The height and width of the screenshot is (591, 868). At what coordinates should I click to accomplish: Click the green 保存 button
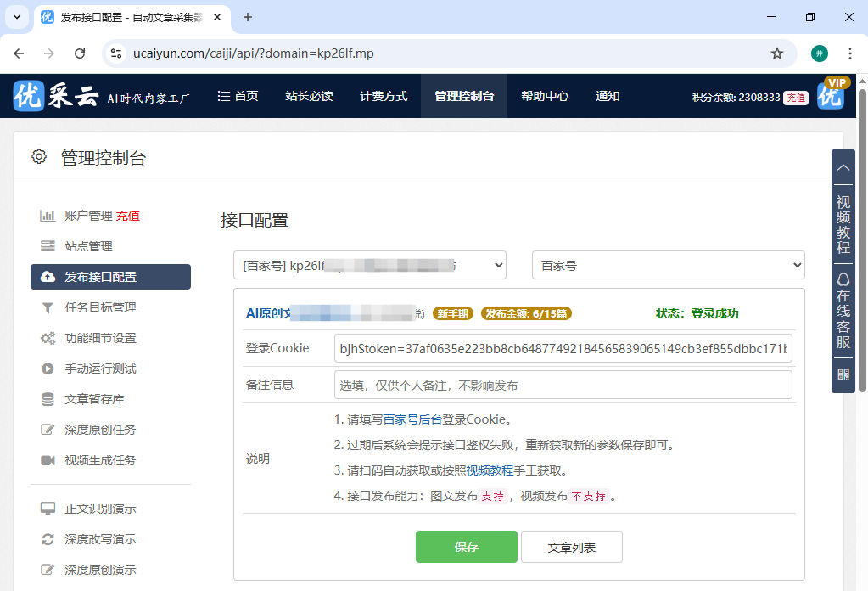pyautogui.click(x=466, y=547)
